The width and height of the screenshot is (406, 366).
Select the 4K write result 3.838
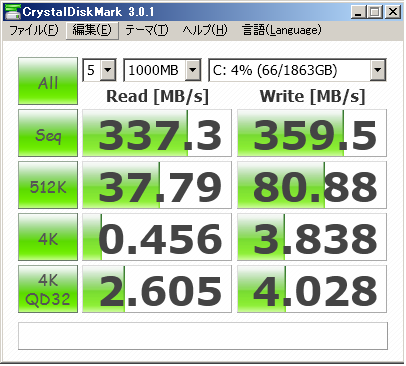[x=312, y=237]
